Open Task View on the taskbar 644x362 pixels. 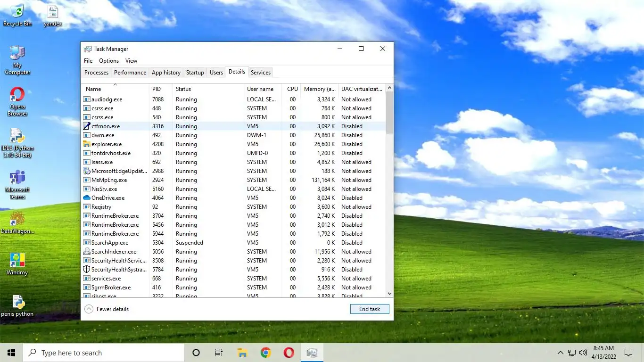click(x=219, y=353)
